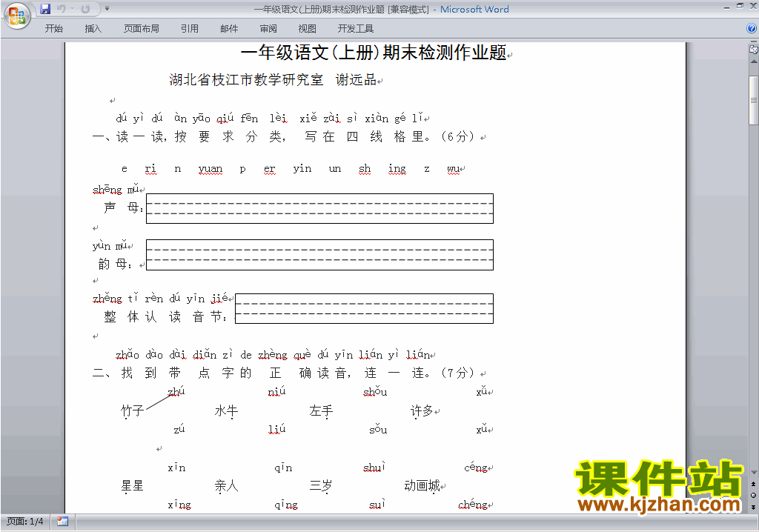The image size is (759, 532).
Task: Open the 插入 ribbon tab
Action: (93, 29)
